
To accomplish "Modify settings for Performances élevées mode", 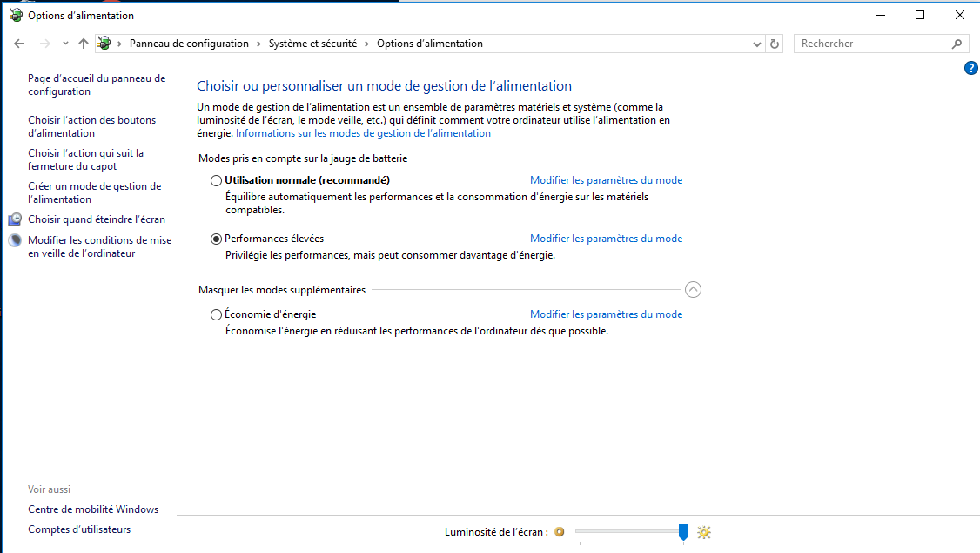I will click(x=607, y=239).
